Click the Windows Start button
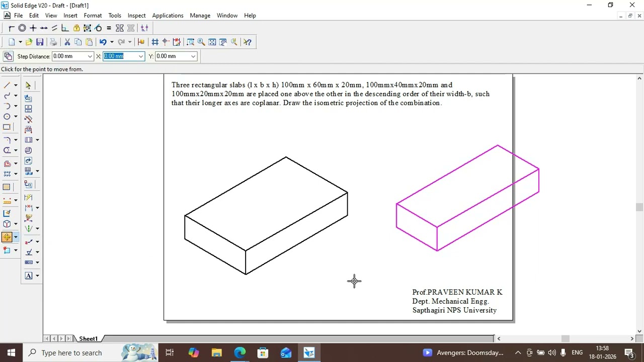644x362 pixels. tap(11, 352)
